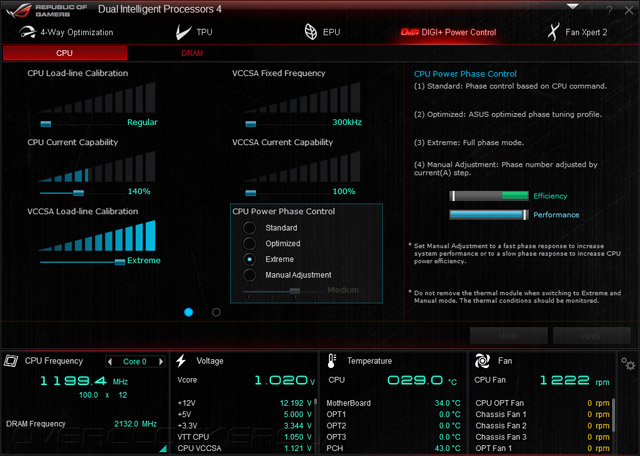
Task: Click the 300kHz frequency value
Action: click(347, 122)
